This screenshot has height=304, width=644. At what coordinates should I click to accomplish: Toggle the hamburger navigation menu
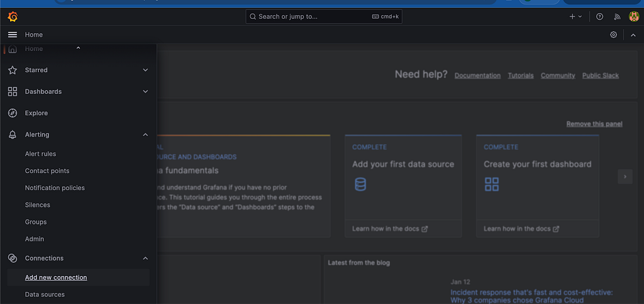click(x=13, y=35)
